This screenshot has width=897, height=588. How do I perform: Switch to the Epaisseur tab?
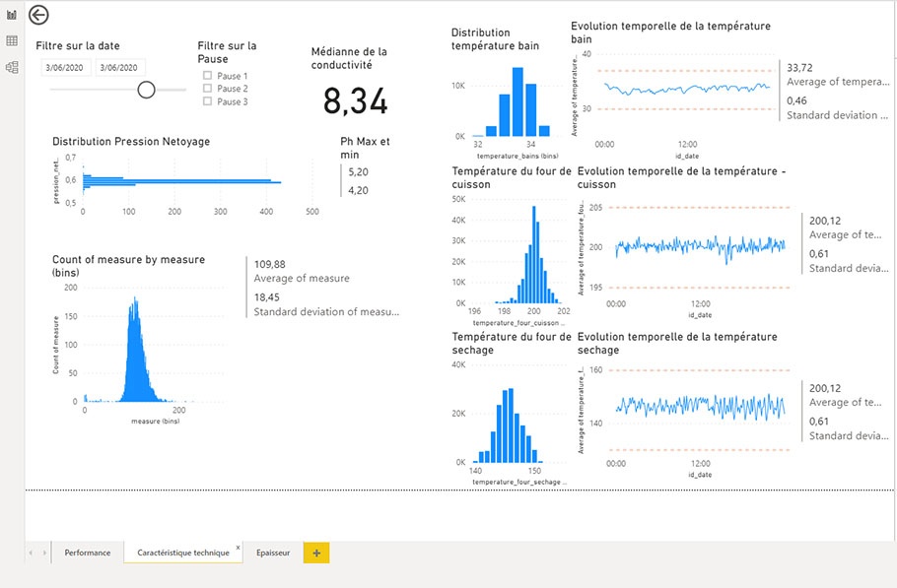tap(273, 554)
